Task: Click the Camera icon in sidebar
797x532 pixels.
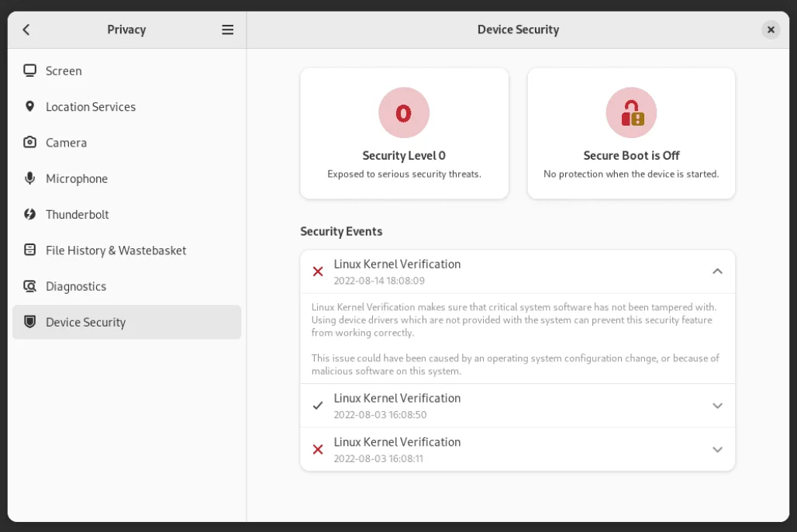Action: (30, 142)
